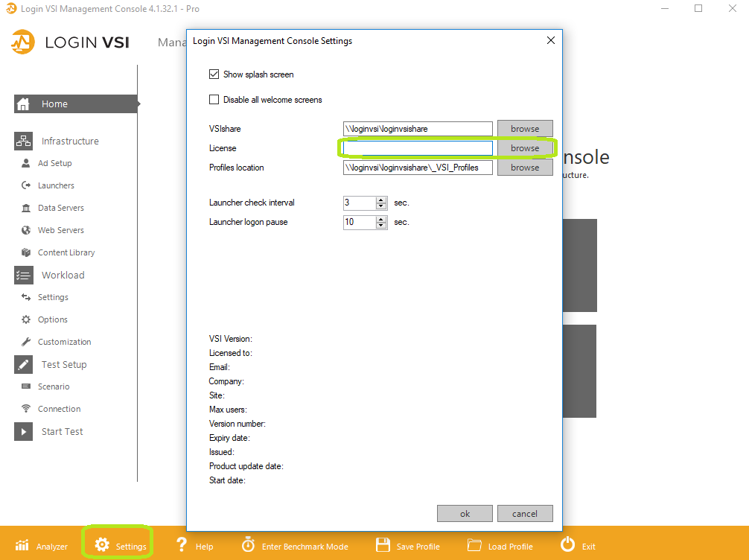Click the Connection wifi icon
The width and height of the screenshot is (749, 560).
tap(26, 409)
